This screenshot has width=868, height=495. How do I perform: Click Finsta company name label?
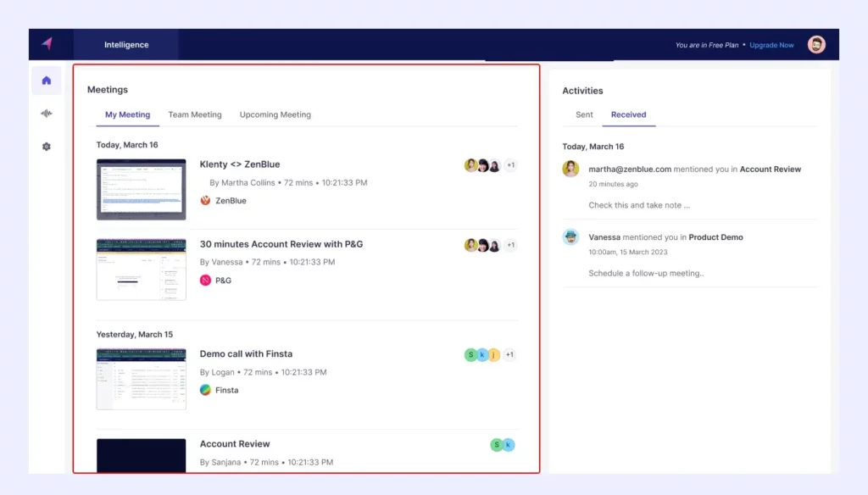coord(227,391)
